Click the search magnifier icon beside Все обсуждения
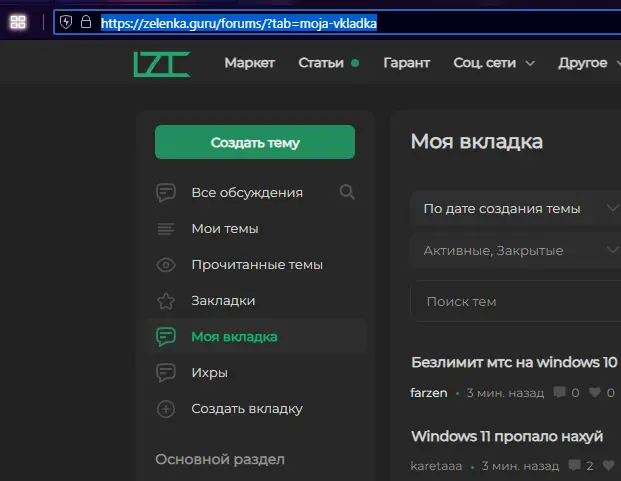 (347, 192)
